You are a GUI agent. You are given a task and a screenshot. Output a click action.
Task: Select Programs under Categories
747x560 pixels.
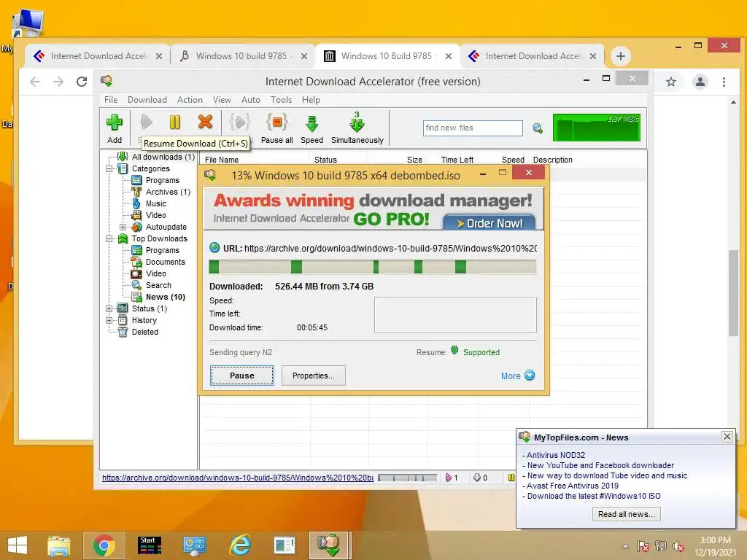(x=163, y=180)
